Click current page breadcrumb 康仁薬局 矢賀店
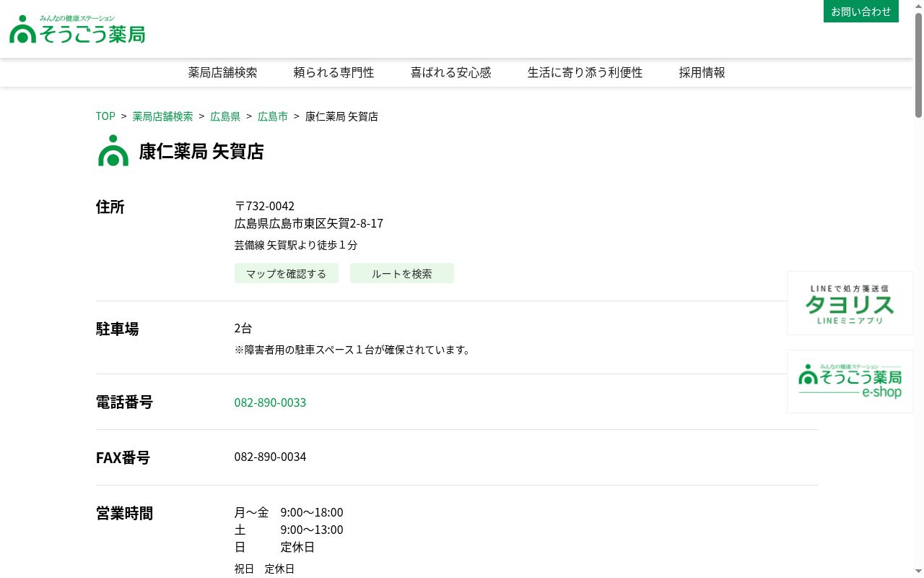 click(341, 116)
